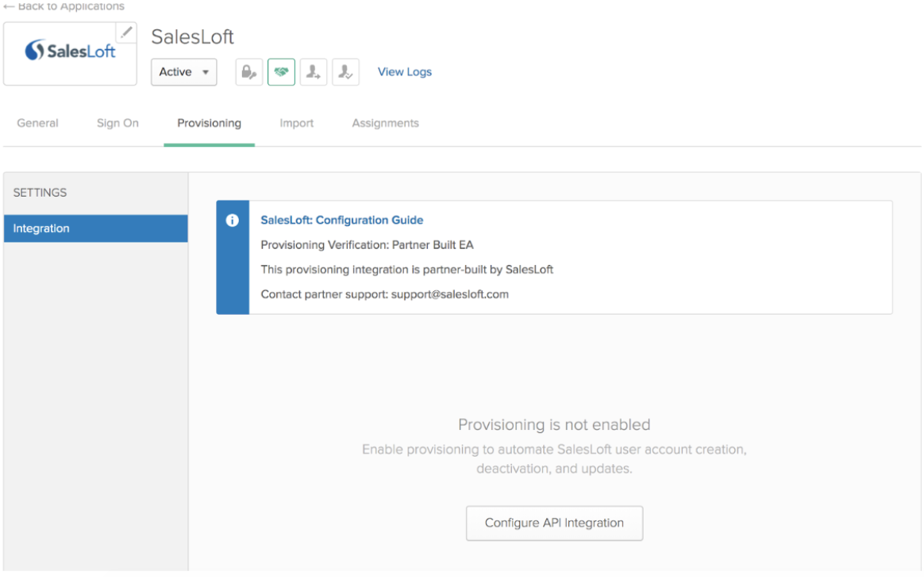Go to the Assignments tab

click(385, 123)
